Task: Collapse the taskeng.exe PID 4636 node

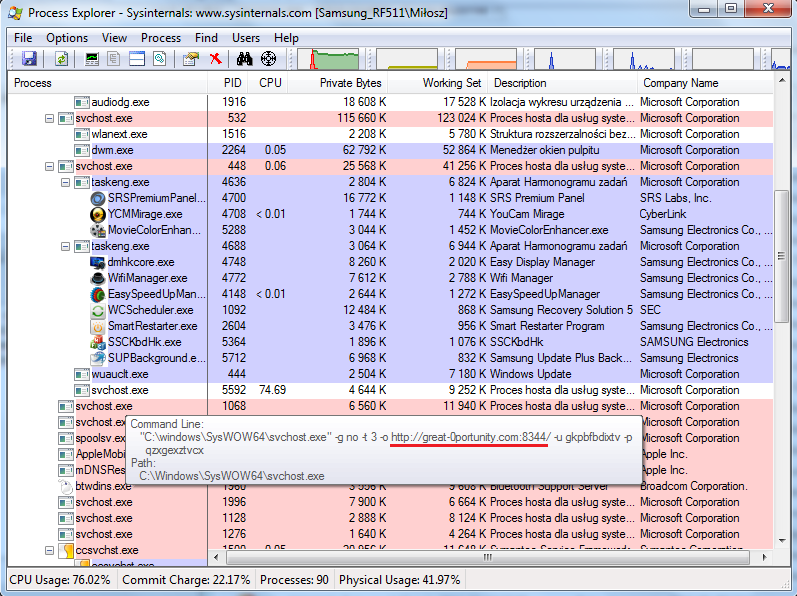Action: coord(65,182)
